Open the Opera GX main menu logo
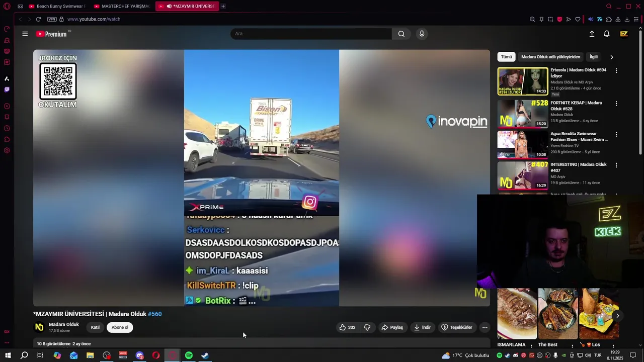 point(7,6)
